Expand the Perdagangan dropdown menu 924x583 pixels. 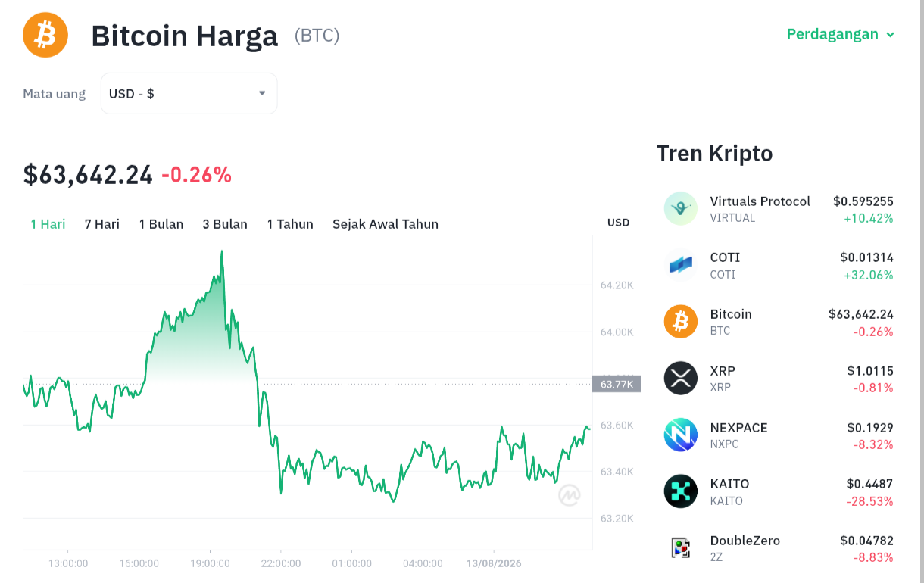841,34
